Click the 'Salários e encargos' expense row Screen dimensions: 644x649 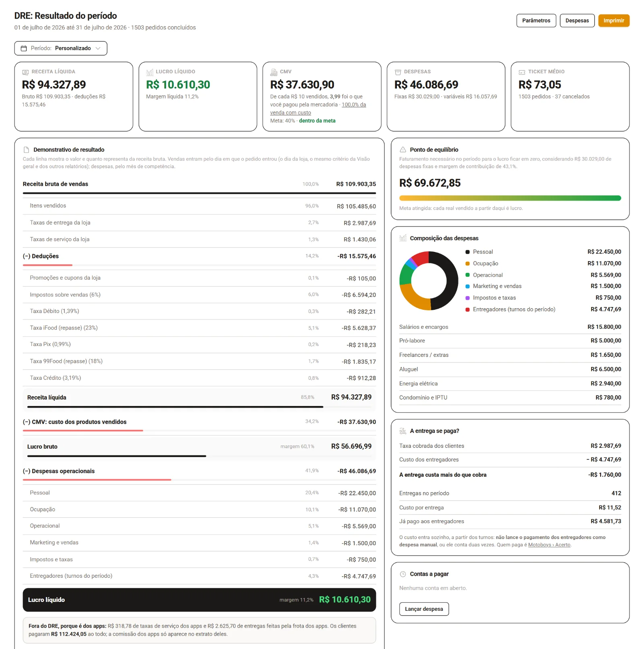pos(510,327)
